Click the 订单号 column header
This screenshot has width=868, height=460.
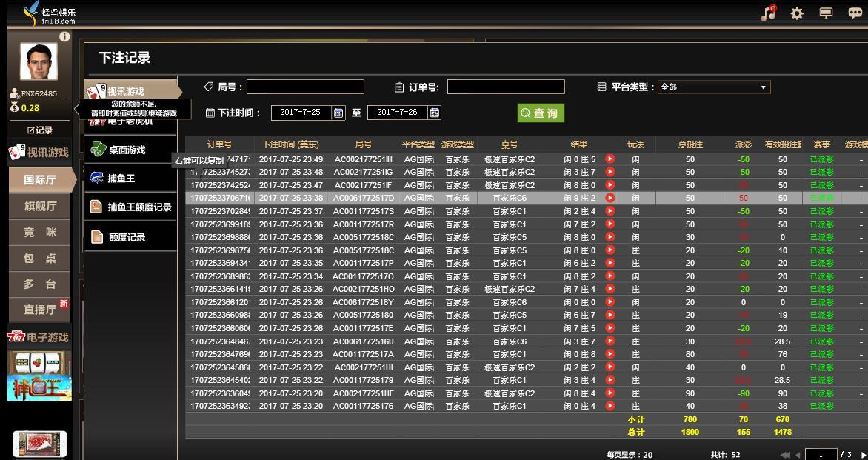click(219, 144)
